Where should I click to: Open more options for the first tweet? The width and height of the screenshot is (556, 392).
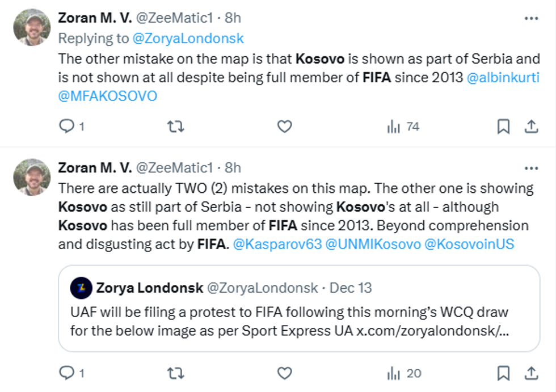coord(531,18)
